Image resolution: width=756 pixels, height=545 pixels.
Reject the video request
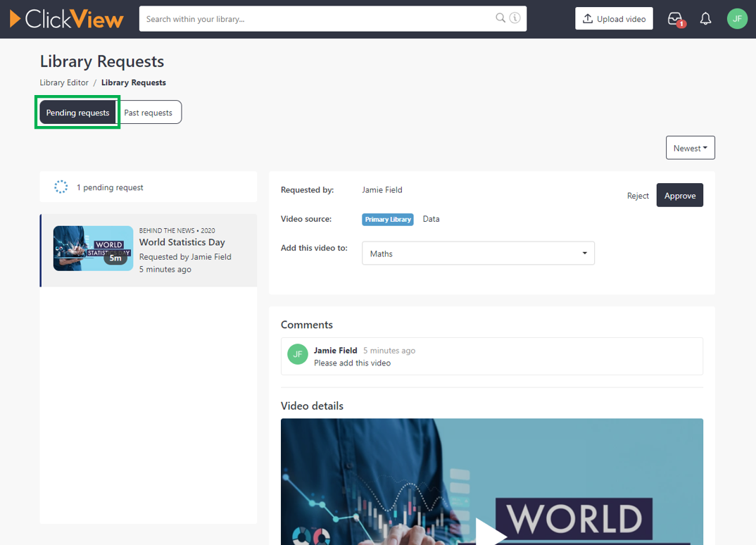click(638, 195)
